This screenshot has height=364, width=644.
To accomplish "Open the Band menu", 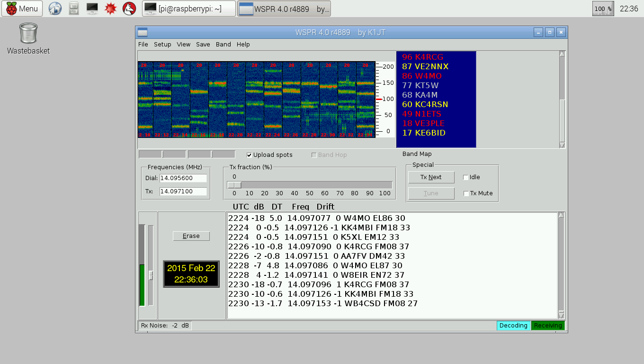I will [224, 45].
